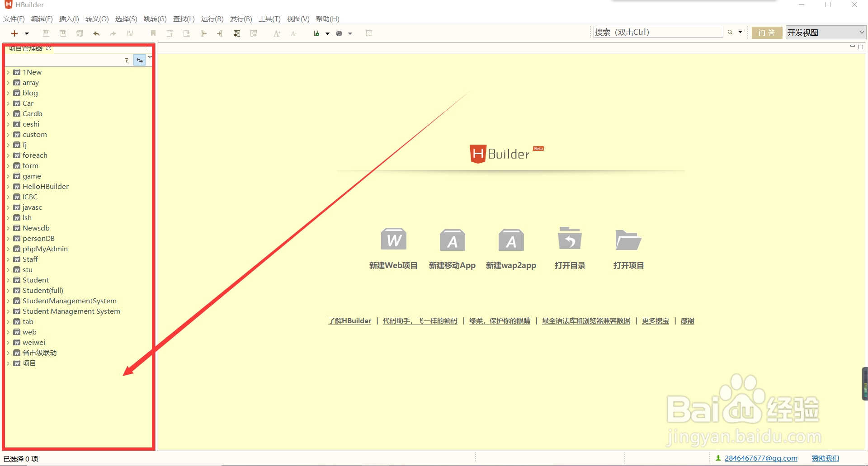The image size is (868, 466).
Task: Click the 新建移动App icon
Action: coord(452,240)
